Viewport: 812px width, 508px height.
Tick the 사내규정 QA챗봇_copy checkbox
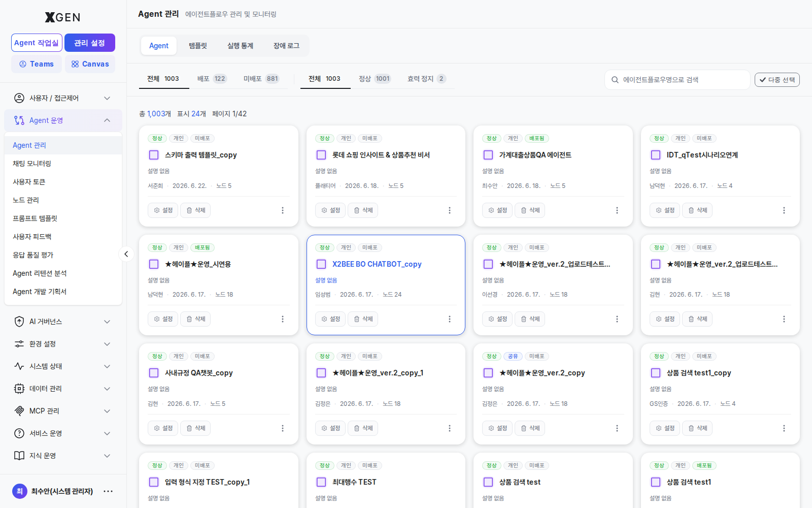coord(154,373)
